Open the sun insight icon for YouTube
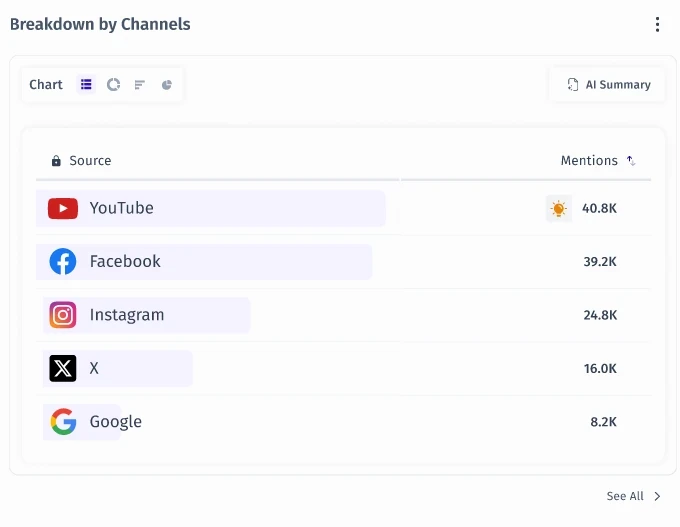The image size is (680, 527). tap(559, 209)
